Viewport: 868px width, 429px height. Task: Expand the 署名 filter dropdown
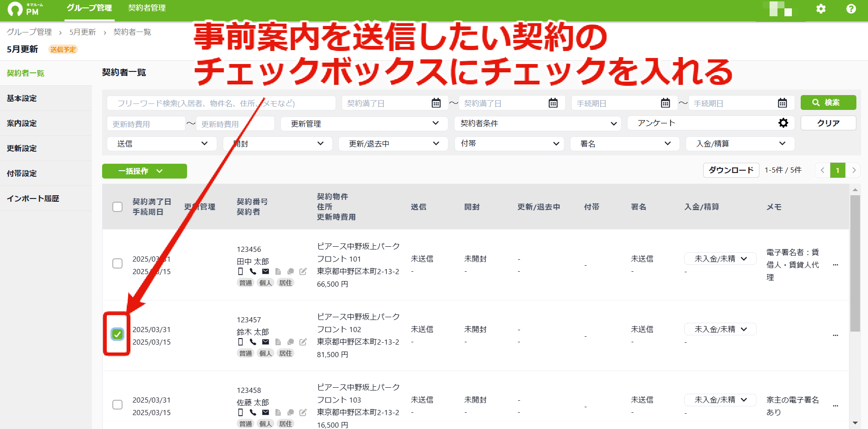point(625,144)
